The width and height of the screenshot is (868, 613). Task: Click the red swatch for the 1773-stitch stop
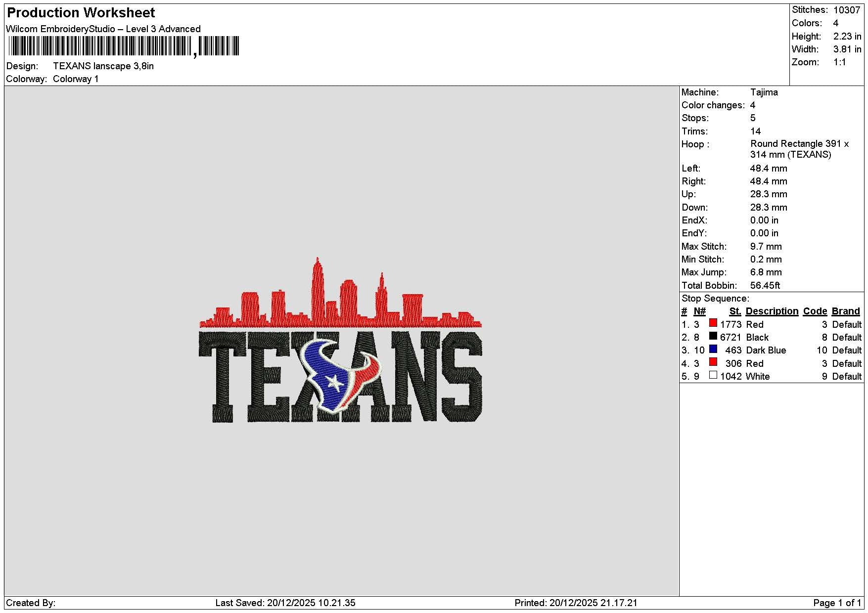point(713,323)
